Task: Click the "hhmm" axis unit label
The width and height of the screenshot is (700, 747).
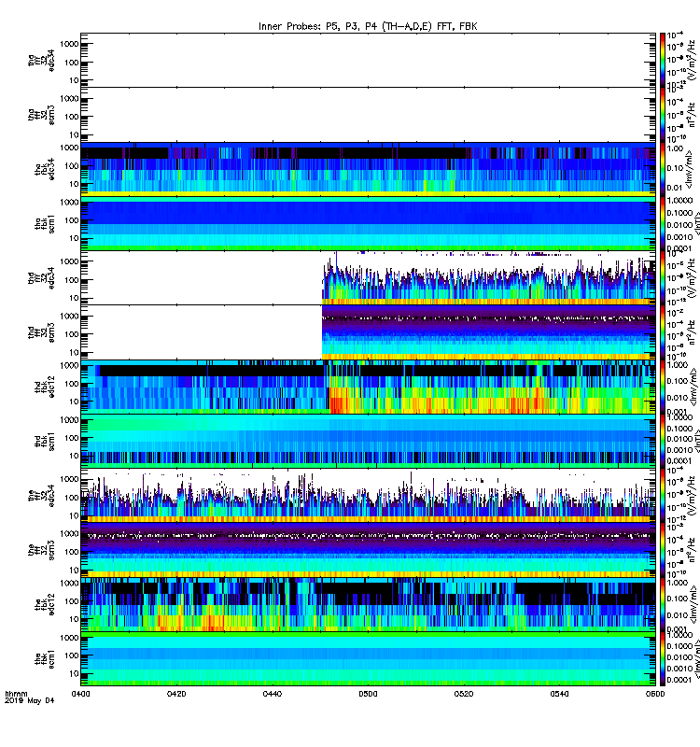Action: coord(16,694)
